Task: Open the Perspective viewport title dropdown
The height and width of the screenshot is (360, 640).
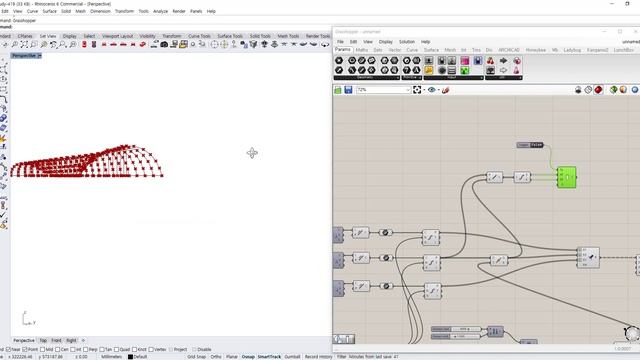Action: click(39, 56)
